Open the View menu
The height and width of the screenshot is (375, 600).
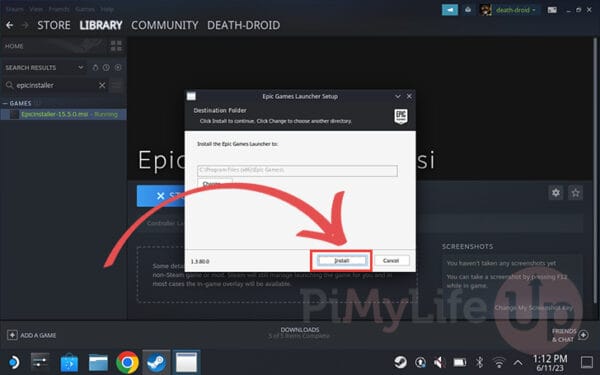36,9
